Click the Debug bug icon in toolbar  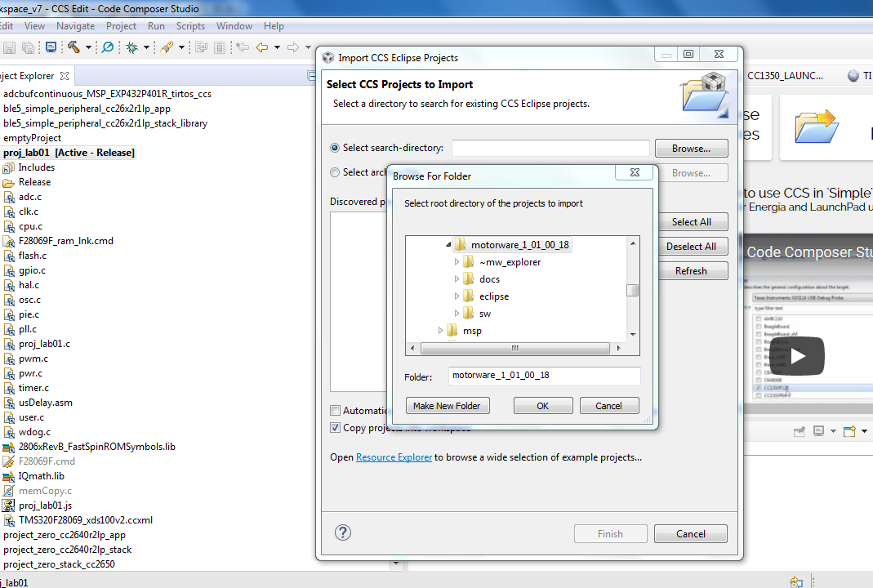click(x=132, y=47)
